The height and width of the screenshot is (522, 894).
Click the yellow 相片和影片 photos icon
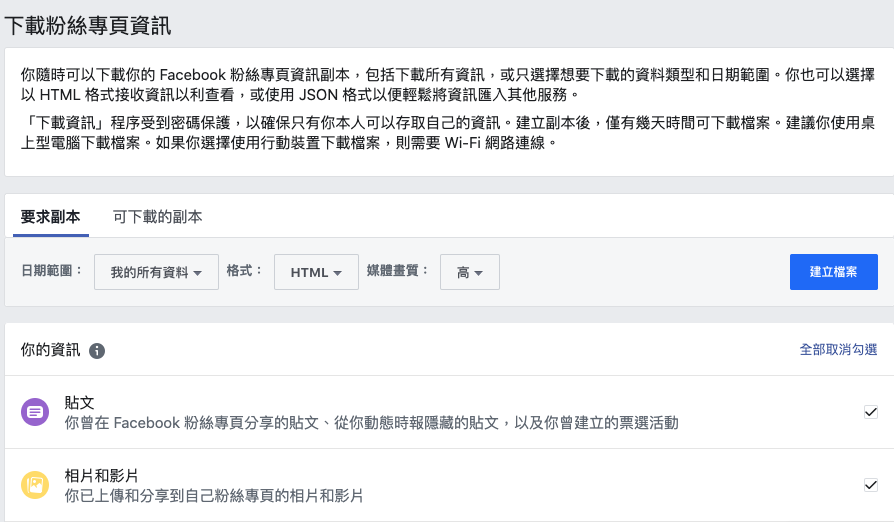[x=35, y=485]
